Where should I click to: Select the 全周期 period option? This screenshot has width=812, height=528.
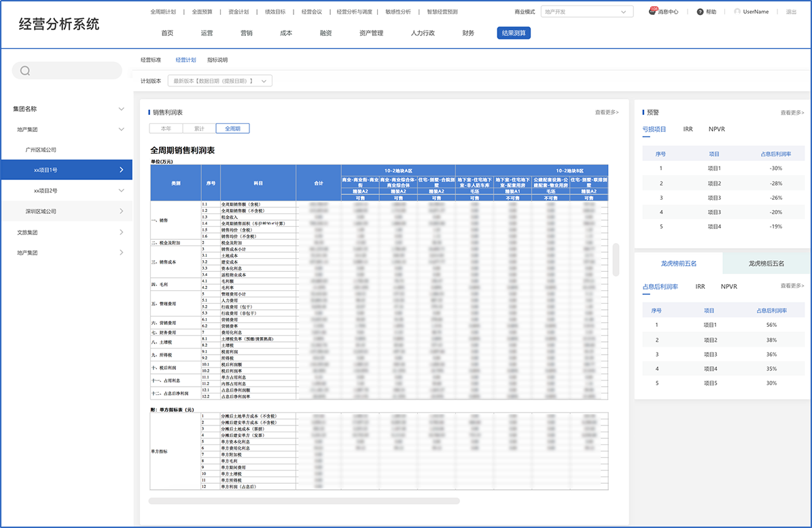232,128
